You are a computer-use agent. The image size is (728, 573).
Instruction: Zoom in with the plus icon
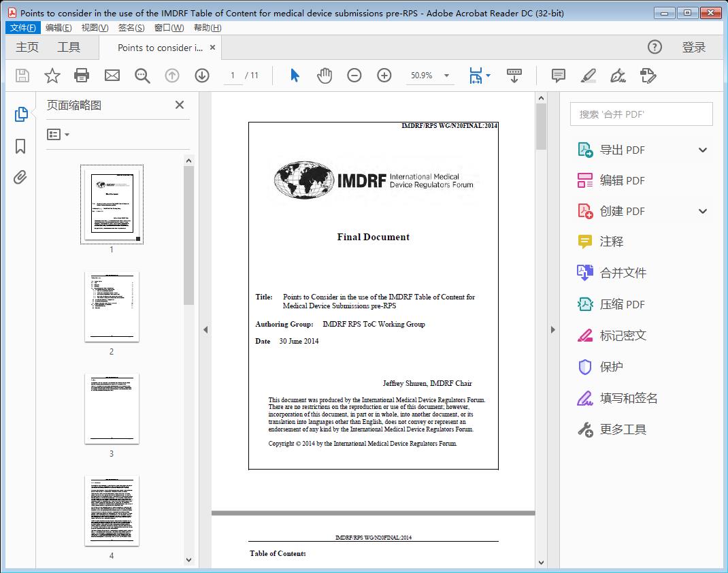[384, 76]
